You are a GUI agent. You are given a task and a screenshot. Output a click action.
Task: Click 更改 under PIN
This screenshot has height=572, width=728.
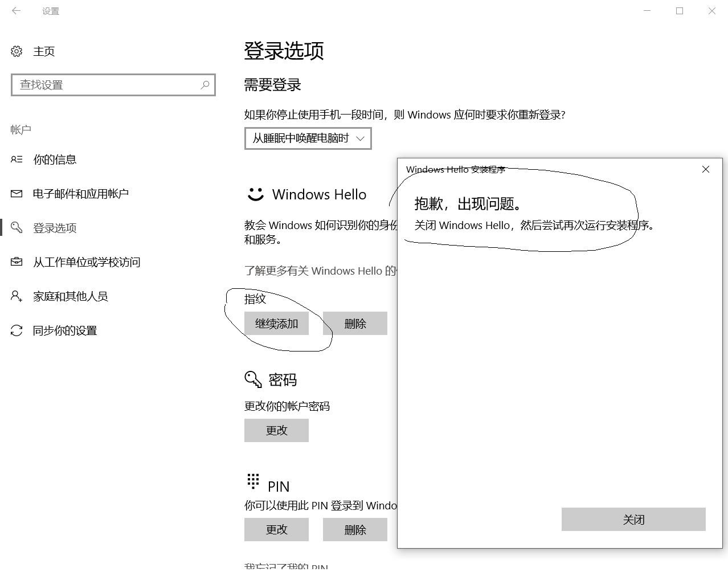pos(276,530)
